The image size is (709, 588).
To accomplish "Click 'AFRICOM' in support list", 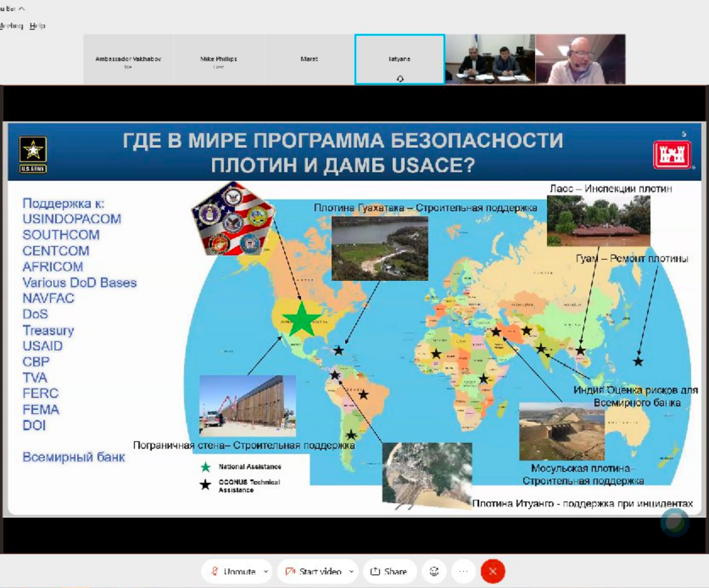I will point(53,267).
